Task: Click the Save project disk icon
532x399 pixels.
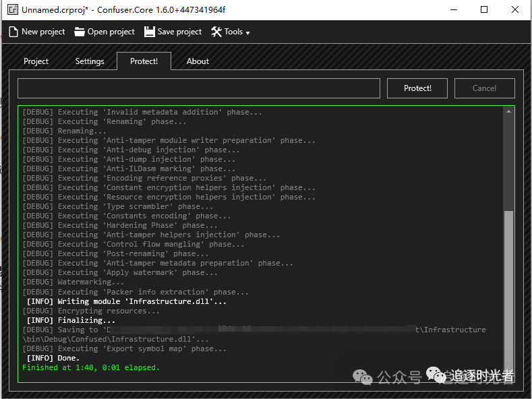Action: tap(149, 32)
